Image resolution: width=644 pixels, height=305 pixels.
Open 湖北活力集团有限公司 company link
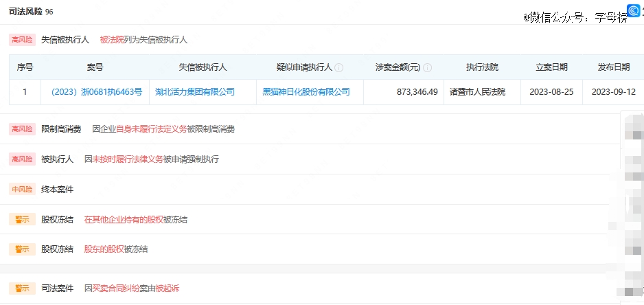[x=195, y=91]
